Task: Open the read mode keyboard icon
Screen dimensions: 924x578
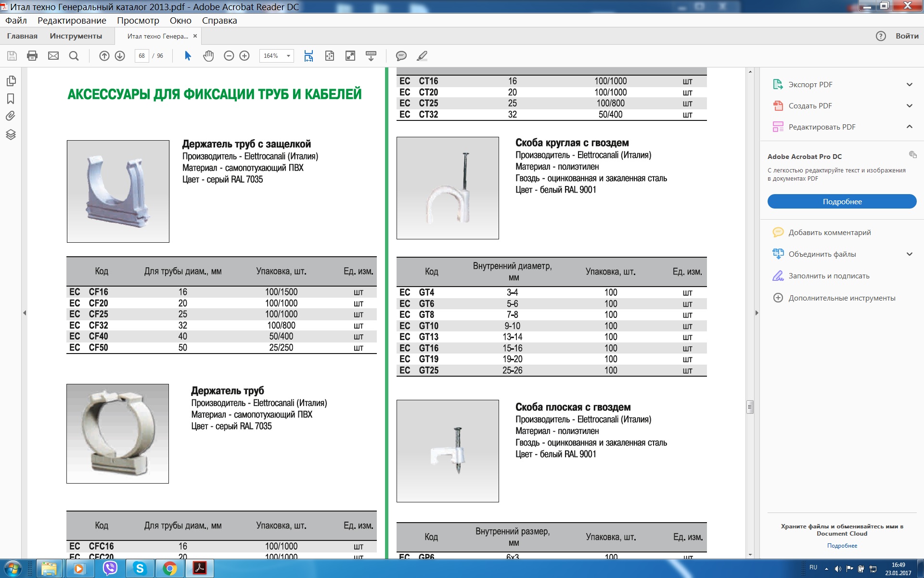Action: [x=371, y=56]
